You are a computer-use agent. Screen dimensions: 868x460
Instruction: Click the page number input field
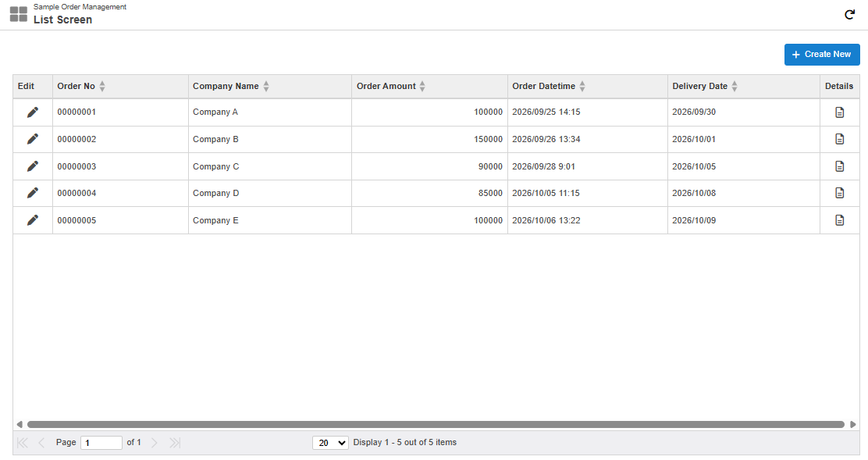click(x=101, y=443)
